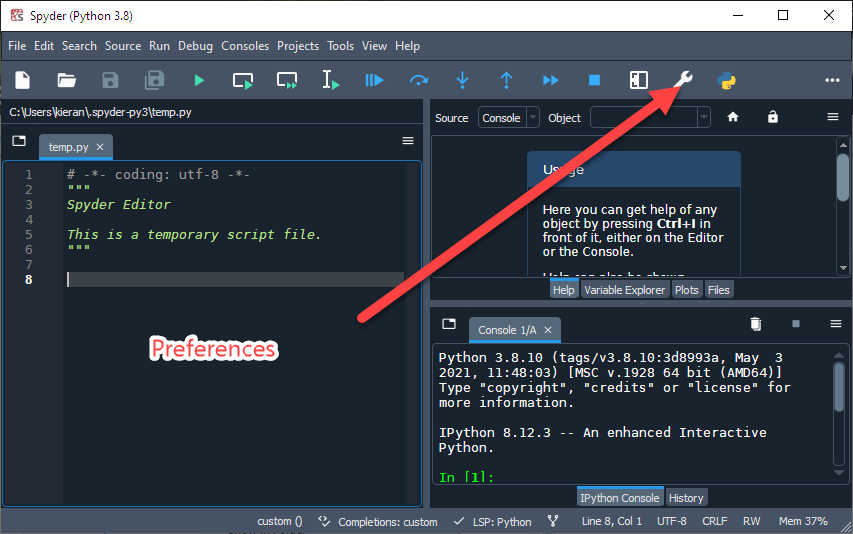Open the Source menu

[x=123, y=46]
